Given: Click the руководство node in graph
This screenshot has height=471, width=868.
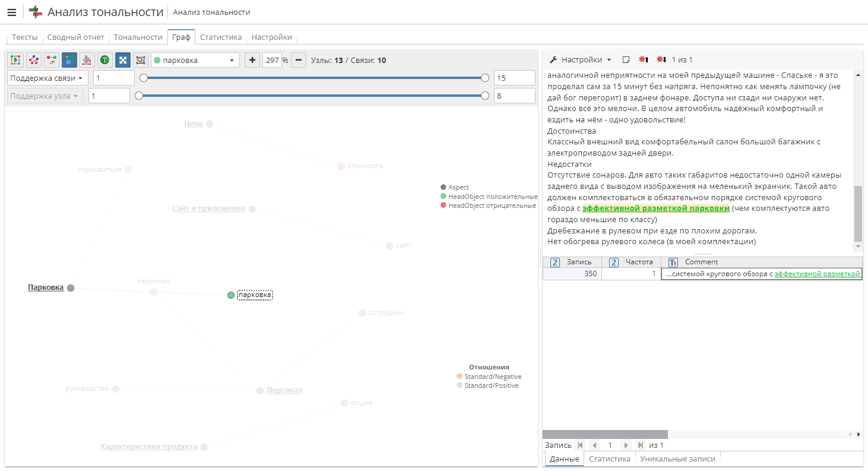Looking at the screenshot, I should coord(116,389).
